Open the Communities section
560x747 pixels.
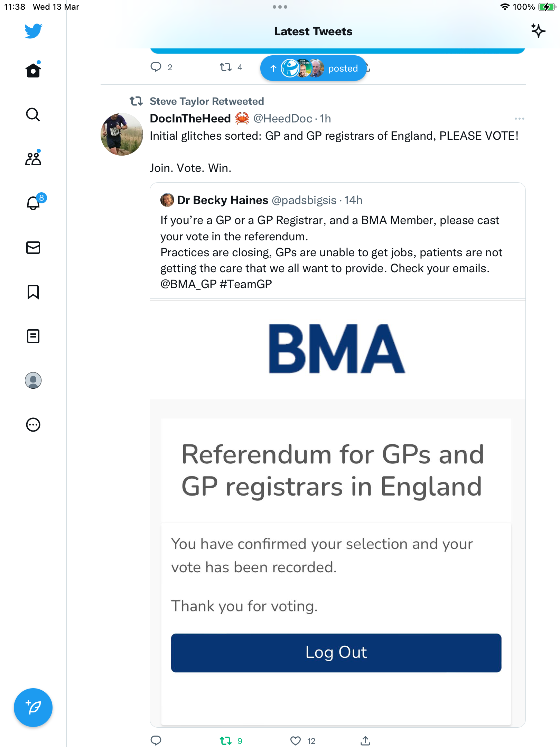click(33, 158)
